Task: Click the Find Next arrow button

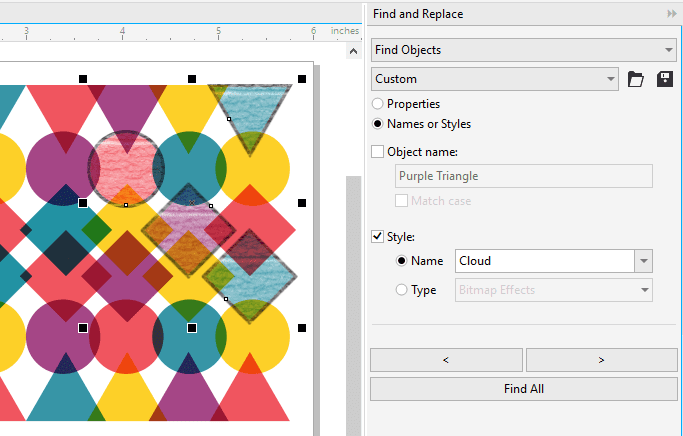Action: 601,360
